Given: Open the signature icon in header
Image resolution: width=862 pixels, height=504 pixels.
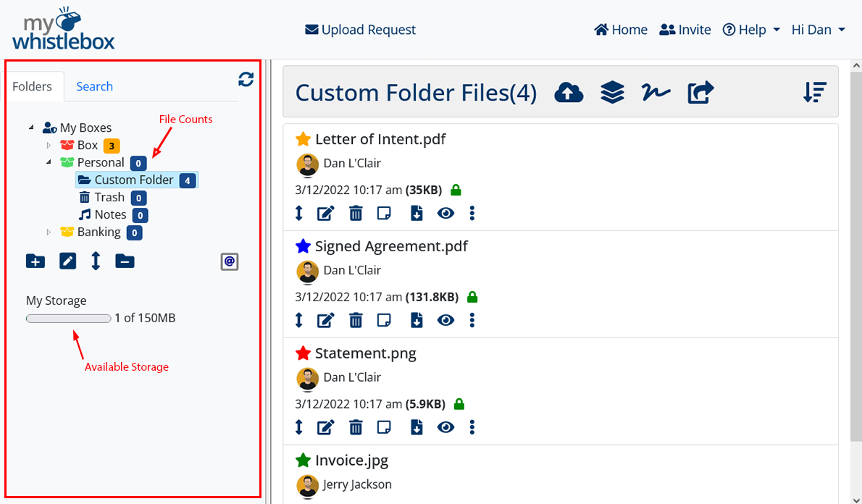Looking at the screenshot, I should point(656,93).
